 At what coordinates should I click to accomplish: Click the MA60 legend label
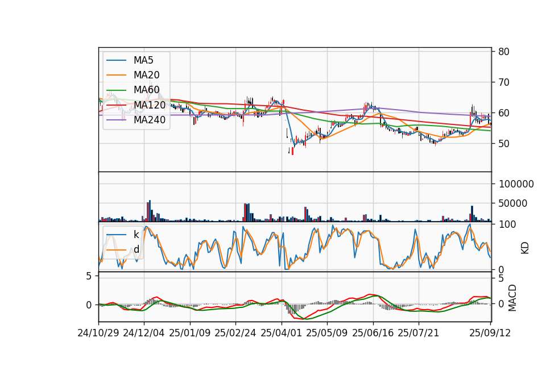(x=146, y=90)
